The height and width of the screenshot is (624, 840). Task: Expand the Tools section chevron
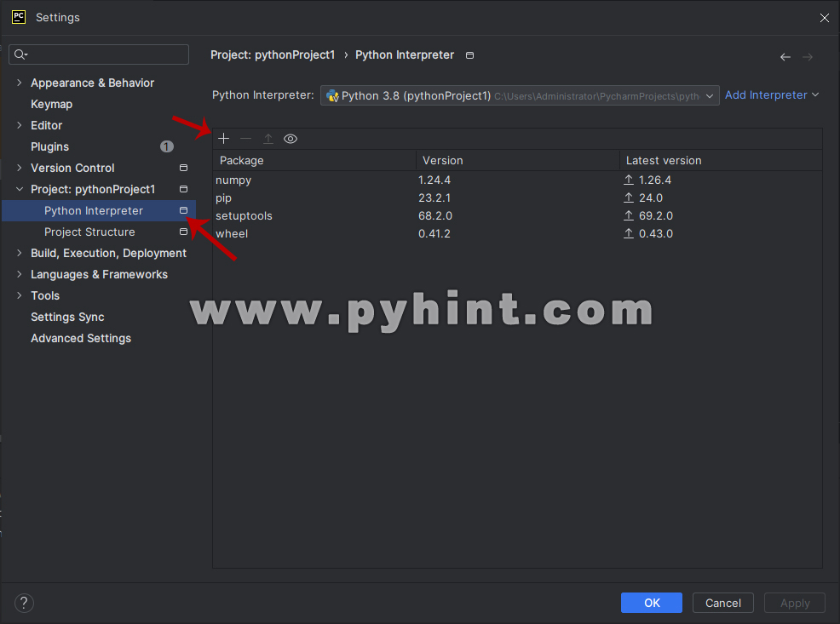click(20, 295)
